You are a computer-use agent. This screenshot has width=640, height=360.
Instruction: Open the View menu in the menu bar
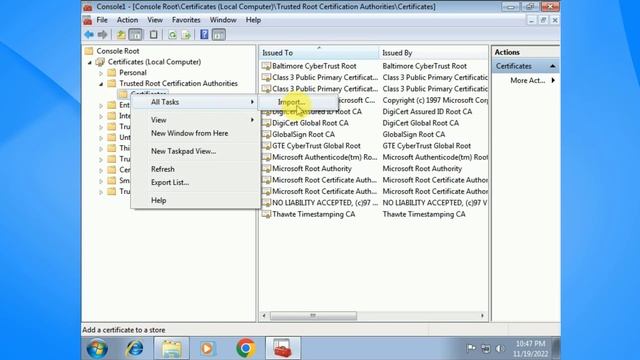155,20
